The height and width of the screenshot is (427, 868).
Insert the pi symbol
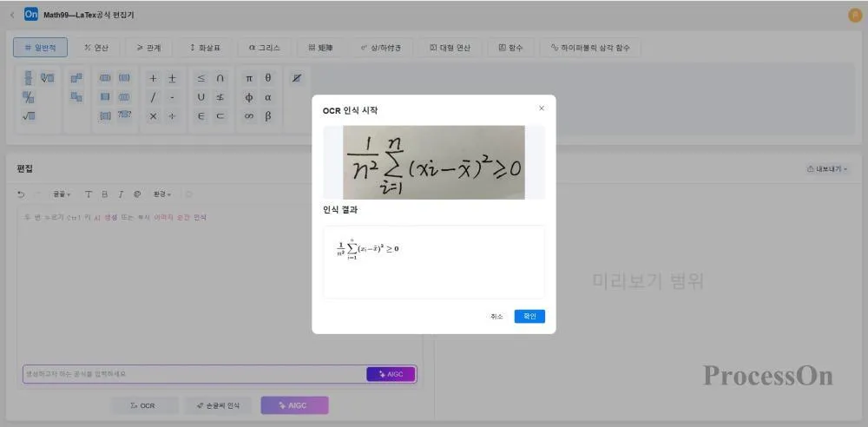point(249,78)
